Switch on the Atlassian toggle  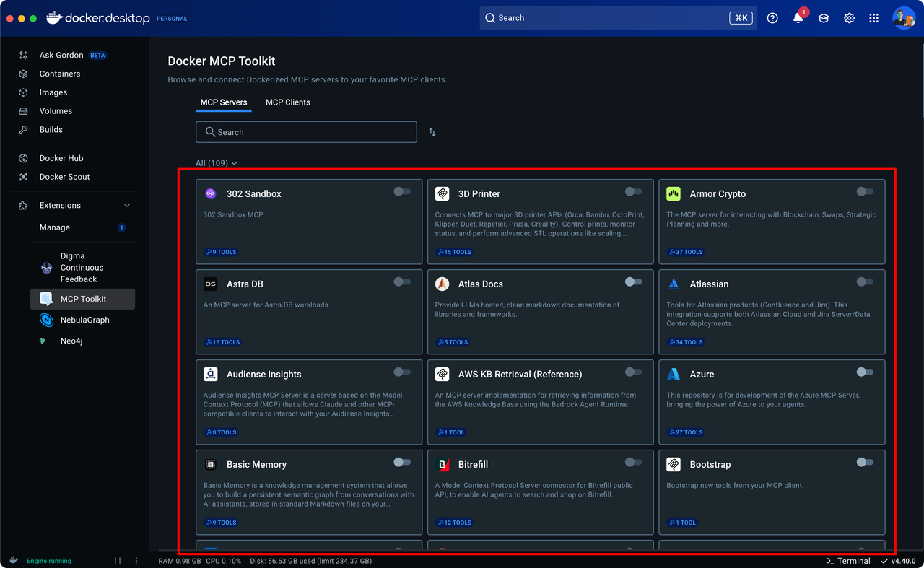[x=865, y=281]
